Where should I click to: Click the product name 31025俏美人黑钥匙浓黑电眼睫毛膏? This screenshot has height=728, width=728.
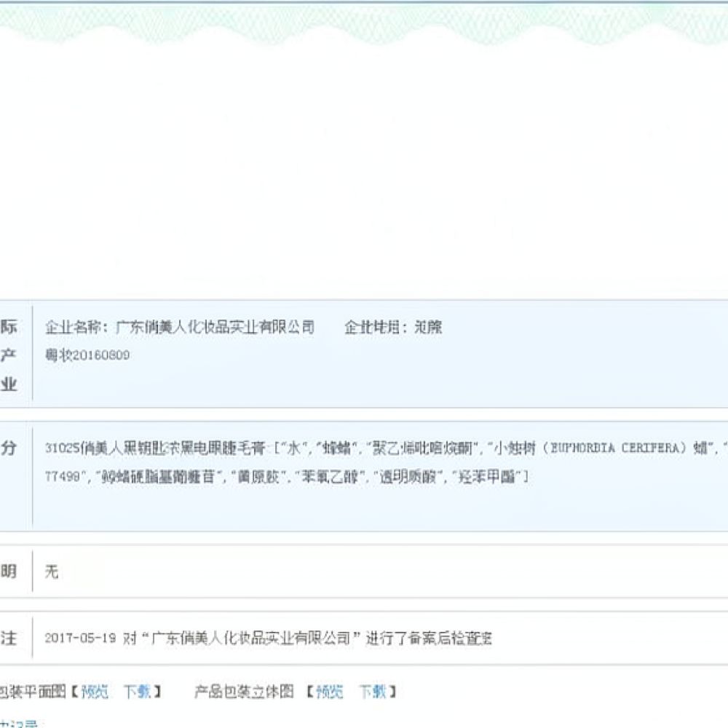[x=155, y=448]
